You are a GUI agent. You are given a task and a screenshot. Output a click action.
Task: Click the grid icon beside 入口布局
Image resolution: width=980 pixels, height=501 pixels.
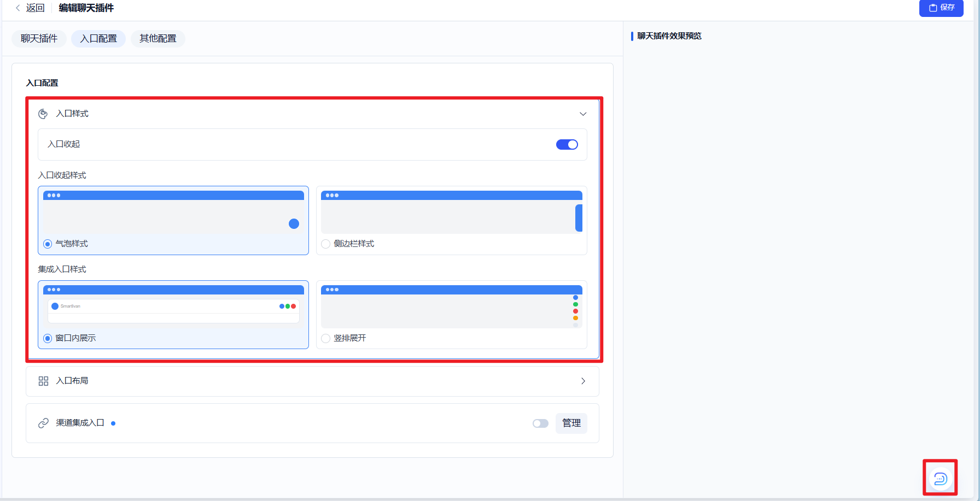tap(43, 381)
